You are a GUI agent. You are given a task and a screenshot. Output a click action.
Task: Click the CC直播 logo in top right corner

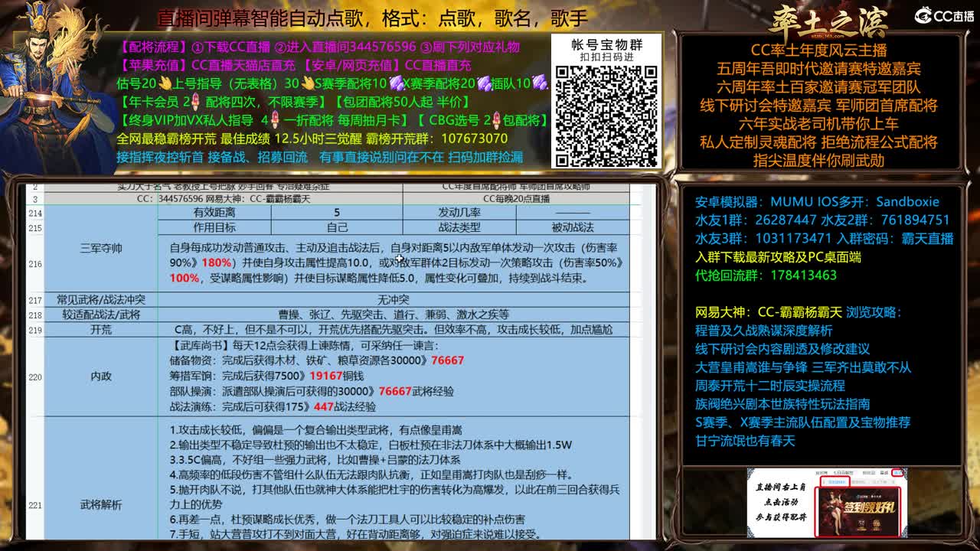click(942, 12)
